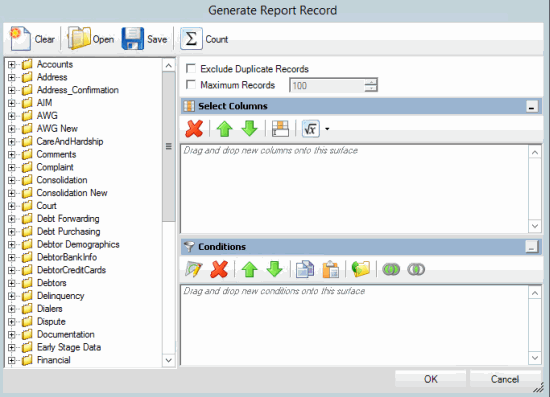
Task: Select the Consolidation New tree item
Action: (72, 193)
